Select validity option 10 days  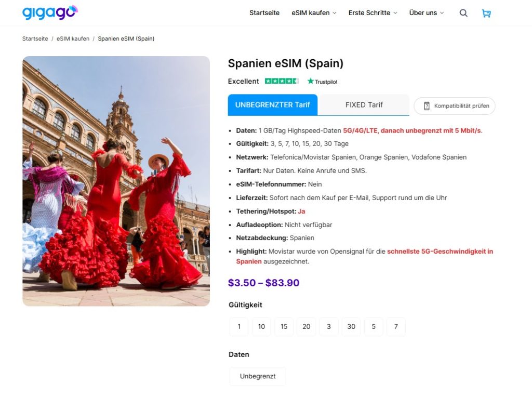pyautogui.click(x=261, y=326)
